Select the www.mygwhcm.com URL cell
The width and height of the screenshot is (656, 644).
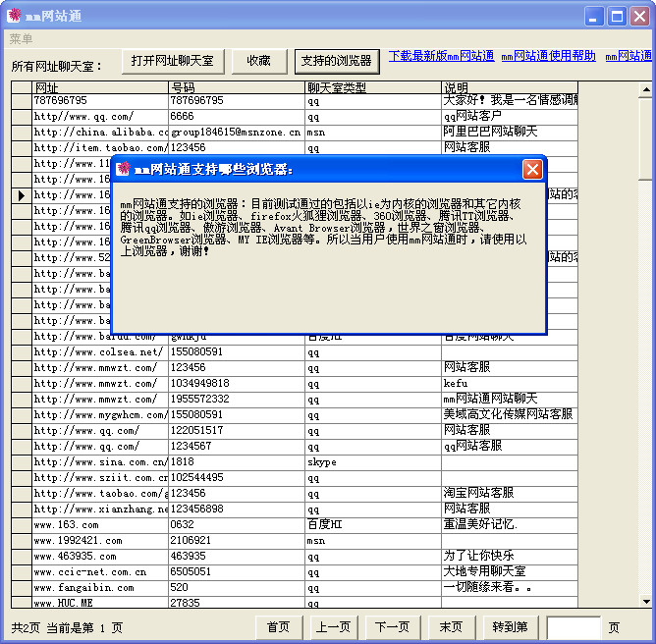(x=100, y=415)
